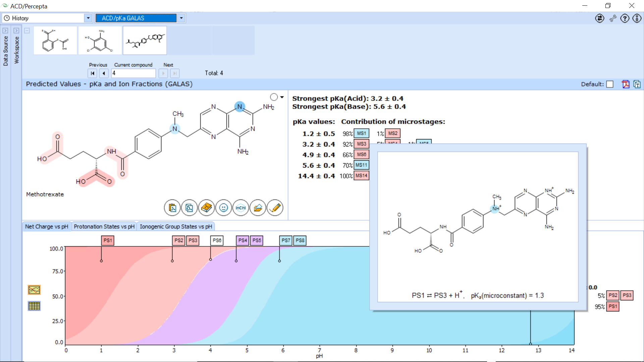The image size is (644, 362).
Task: Click the InChI input icon
Action: click(x=240, y=208)
